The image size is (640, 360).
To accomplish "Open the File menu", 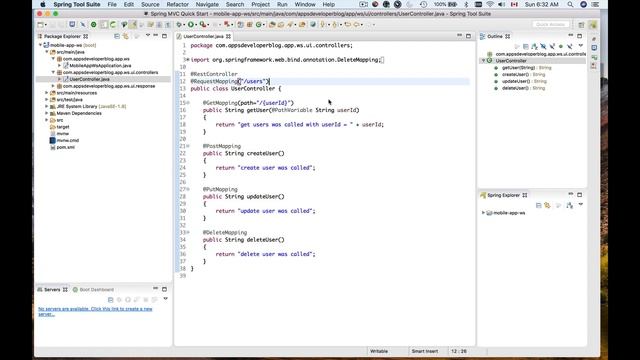I will click(112, 4).
